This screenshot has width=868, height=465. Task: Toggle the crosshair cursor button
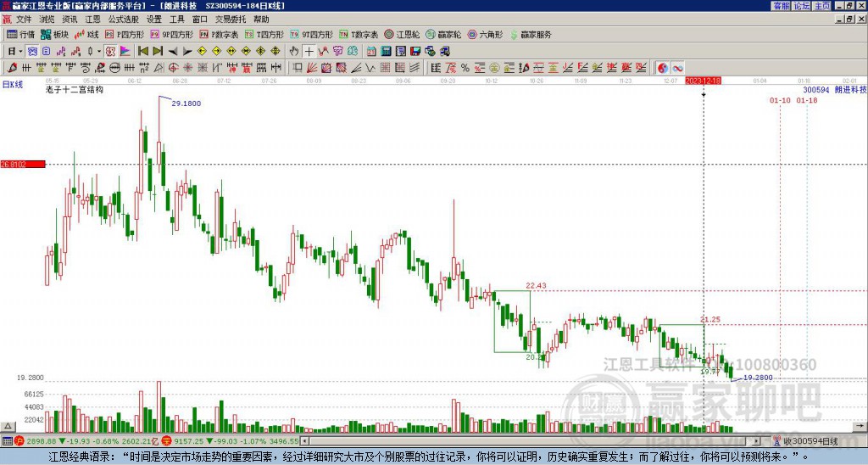[309, 51]
